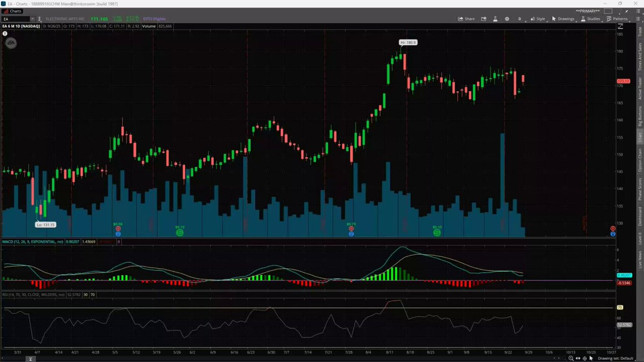Click the MACD 0.90207 value bubble
Viewport: 644px width, 362px height.
pos(624,275)
